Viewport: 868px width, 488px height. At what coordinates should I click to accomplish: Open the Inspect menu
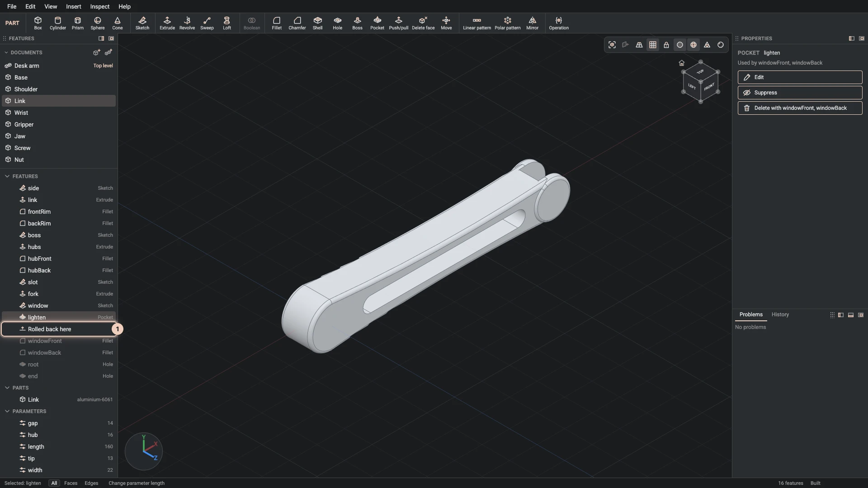pyautogui.click(x=100, y=6)
